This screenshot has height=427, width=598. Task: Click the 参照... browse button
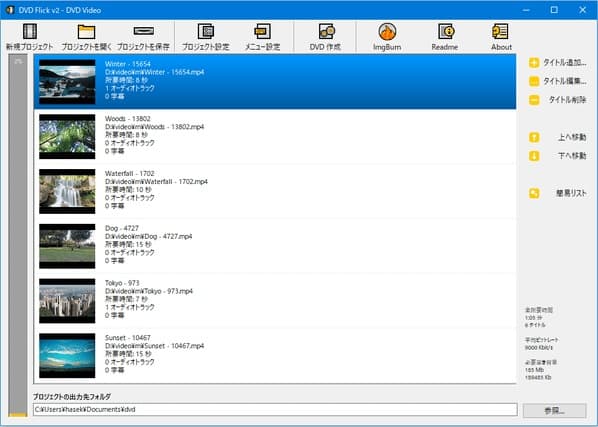point(555,411)
